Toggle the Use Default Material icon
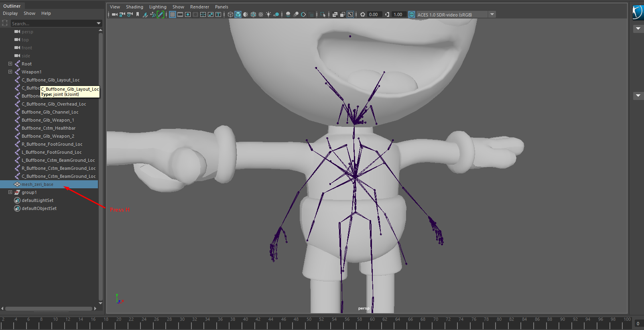644x330 pixels. 246,14
